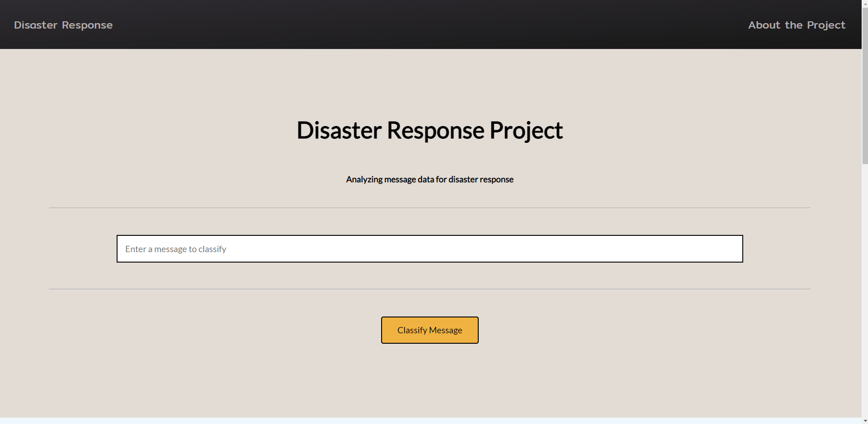Click the Disaster Response Project heading
868x424 pixels.
point(430,131)
